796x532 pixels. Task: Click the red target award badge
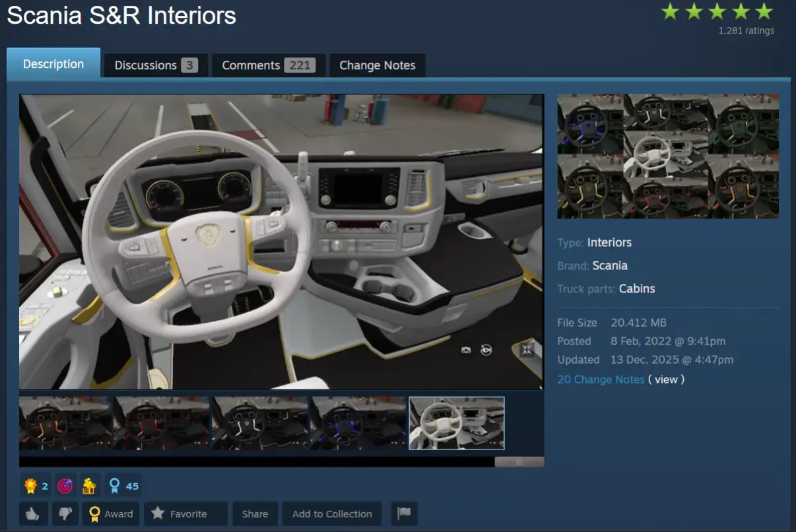65,486
